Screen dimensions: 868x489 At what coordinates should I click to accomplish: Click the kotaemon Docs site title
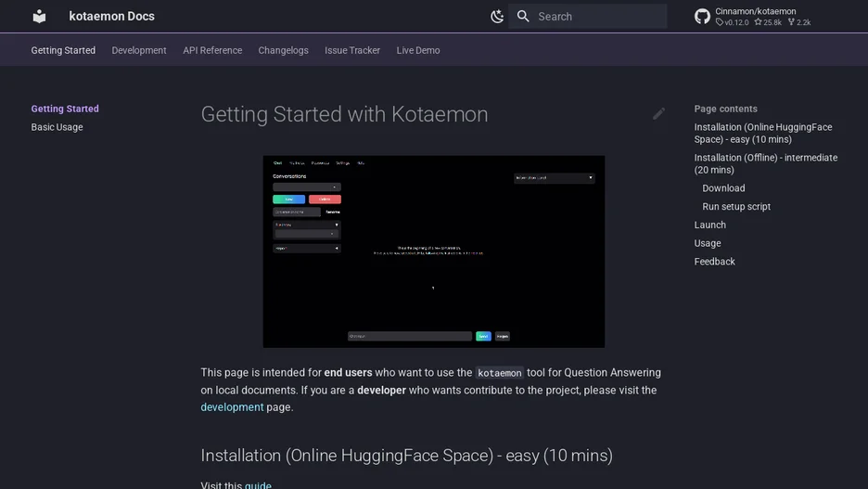(112, 16)
